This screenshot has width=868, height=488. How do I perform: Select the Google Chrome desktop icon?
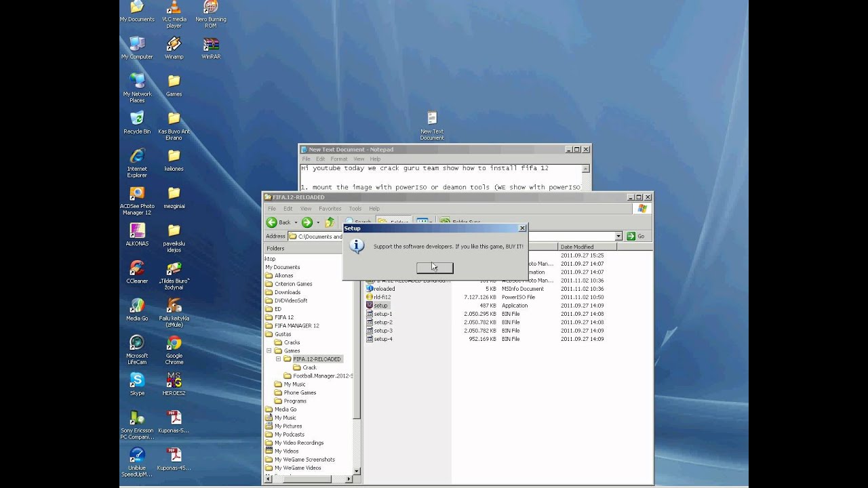(174, 350)
